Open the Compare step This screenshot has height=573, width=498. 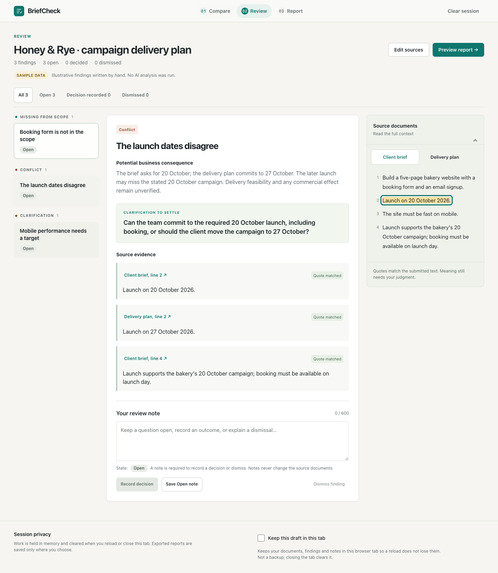(x=216, y=11)
